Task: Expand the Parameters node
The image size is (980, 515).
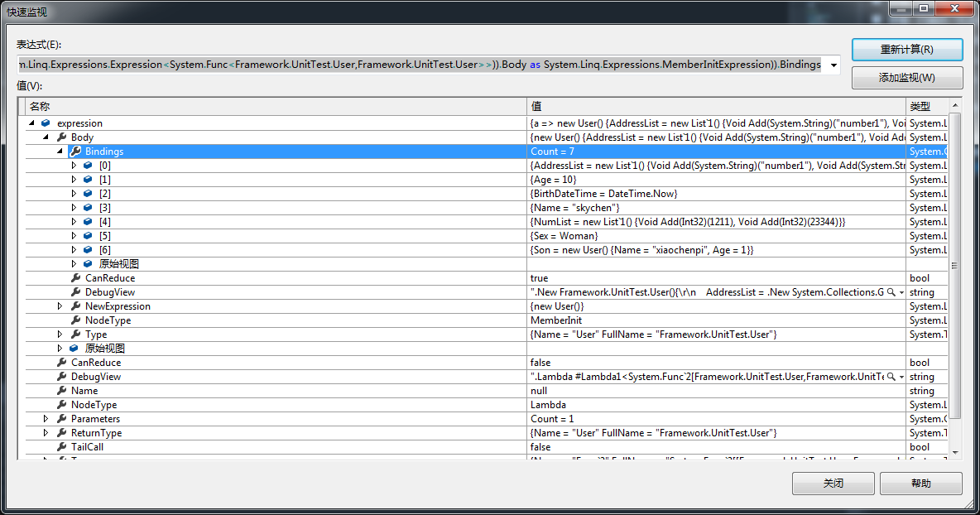Action: coord(46,419)
